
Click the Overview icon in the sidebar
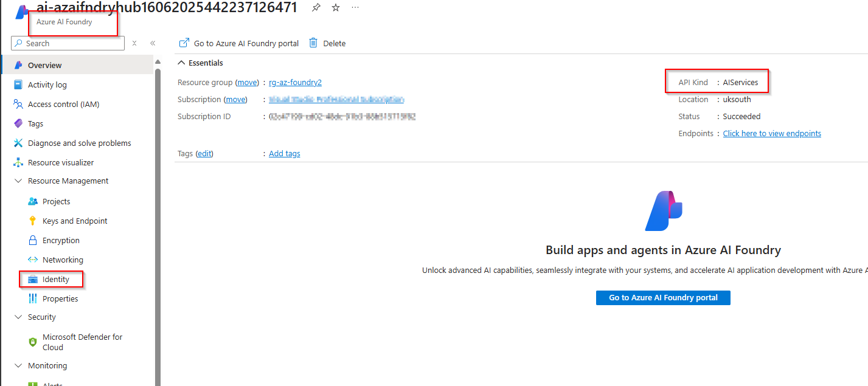click(18, 65)
